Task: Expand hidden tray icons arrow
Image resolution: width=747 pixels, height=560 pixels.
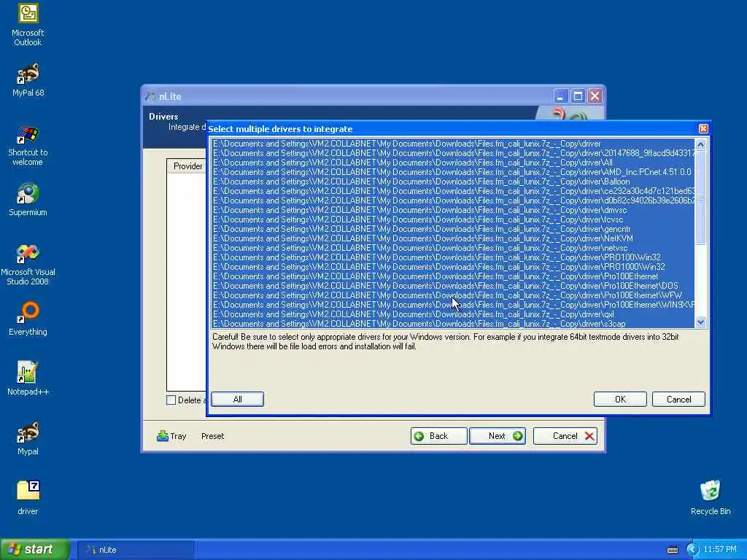Action: (x=692, y=550)
